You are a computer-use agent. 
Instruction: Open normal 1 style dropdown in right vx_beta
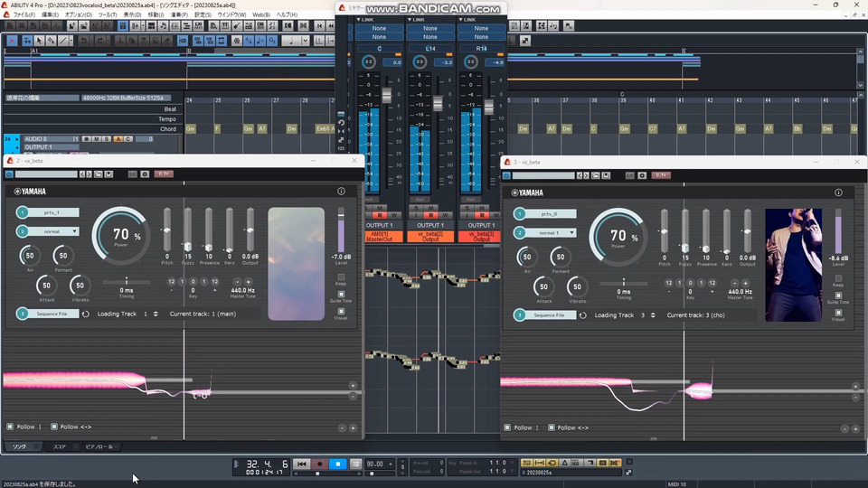[x=552, y=233]
